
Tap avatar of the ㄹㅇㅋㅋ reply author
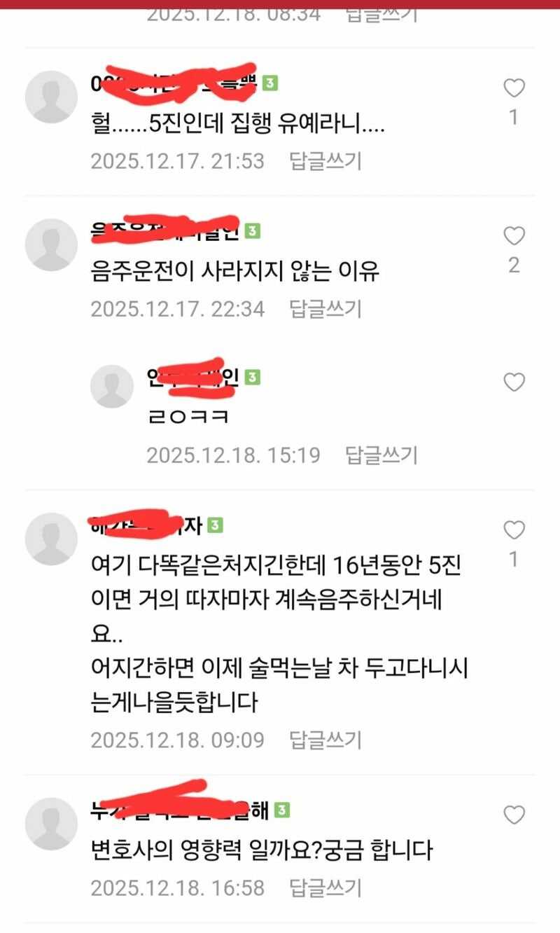click(112, 387)
